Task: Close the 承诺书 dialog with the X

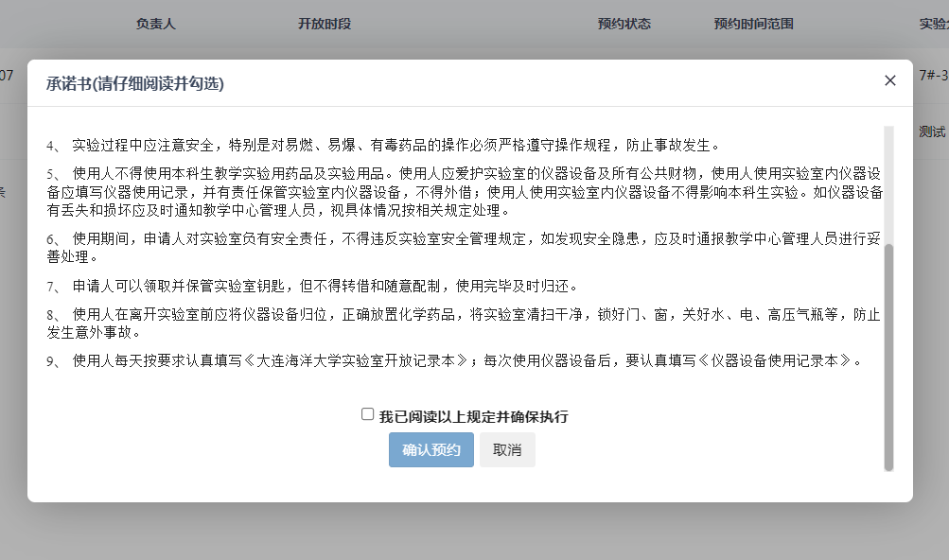Action: coord(889,81)
